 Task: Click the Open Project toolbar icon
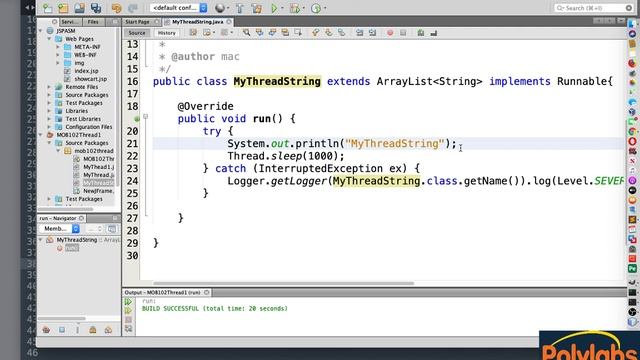(80, 8)
